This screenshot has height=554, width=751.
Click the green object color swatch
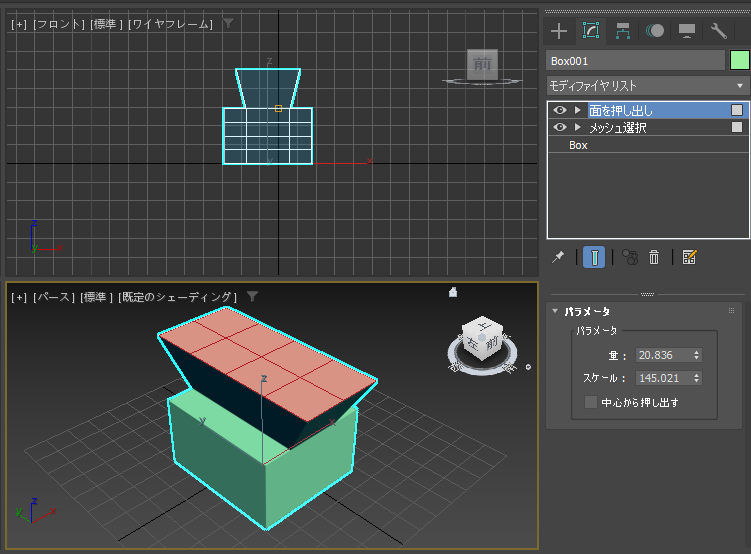[739, 61]
